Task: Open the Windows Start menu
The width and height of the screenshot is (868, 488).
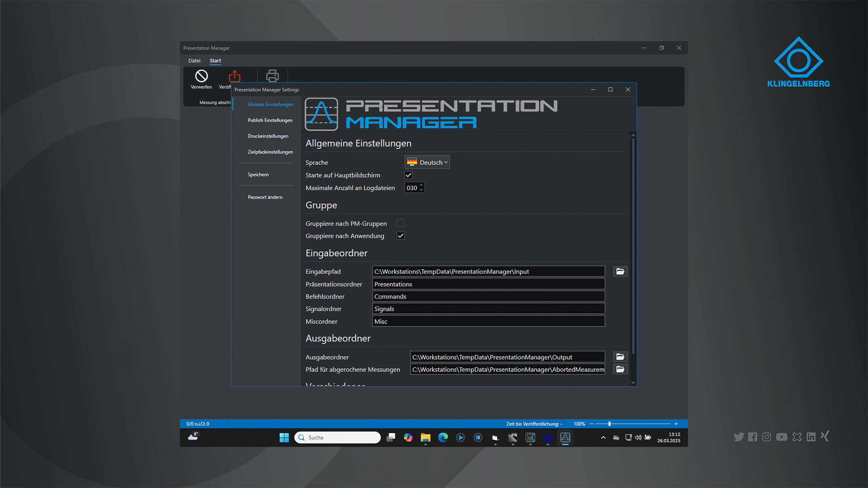Action: 284,437
